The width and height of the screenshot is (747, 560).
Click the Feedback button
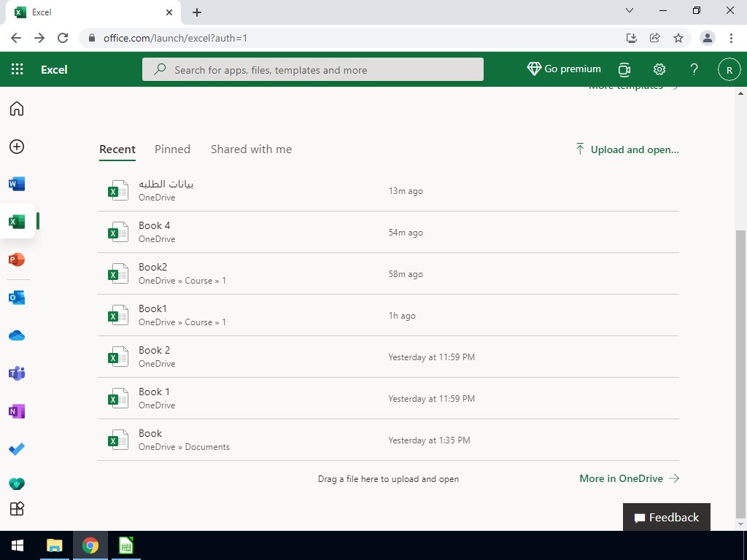pos(667,517)
